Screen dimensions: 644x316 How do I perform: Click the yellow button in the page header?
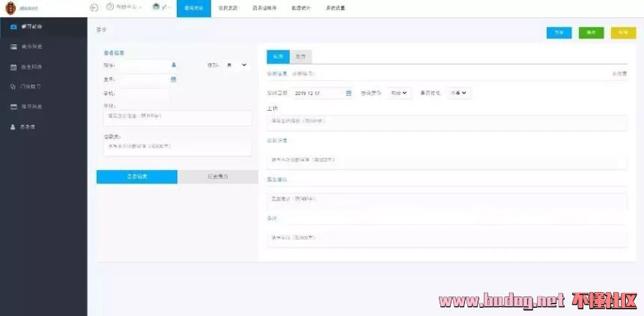coord(624,33)
